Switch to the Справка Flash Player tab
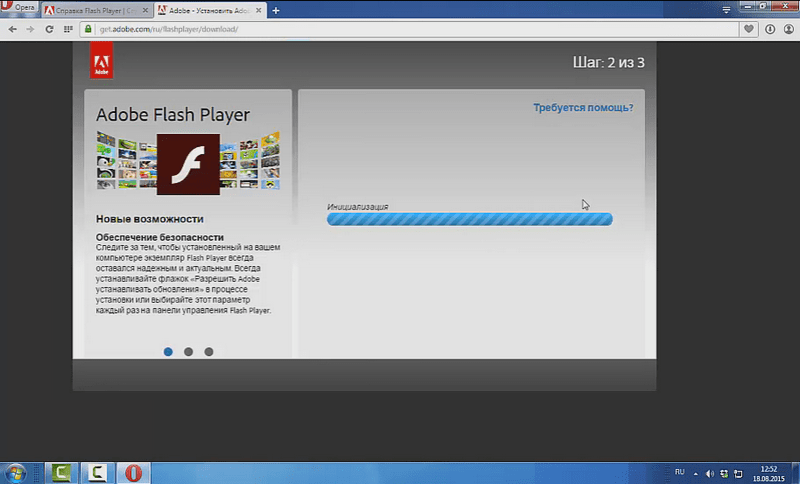800x484 pixels. (95, 10)
